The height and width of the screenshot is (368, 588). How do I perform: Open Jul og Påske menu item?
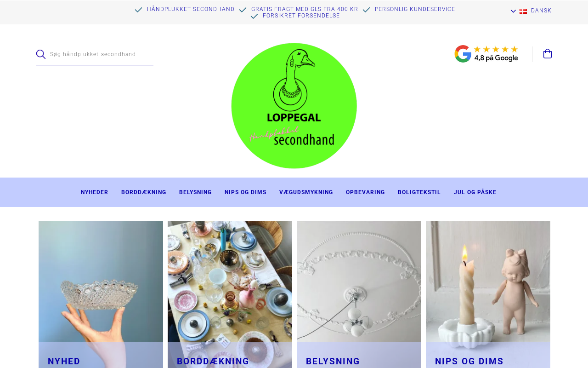(475, 192)
